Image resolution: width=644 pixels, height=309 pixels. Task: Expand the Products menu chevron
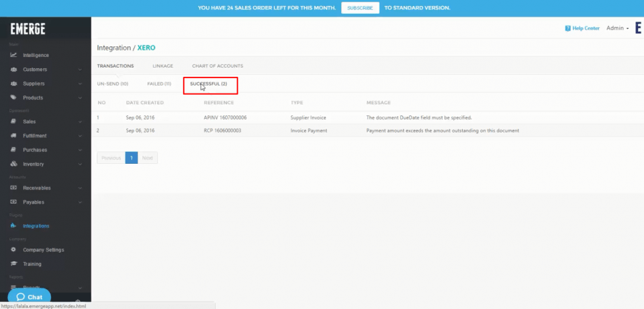click(80, 97)
